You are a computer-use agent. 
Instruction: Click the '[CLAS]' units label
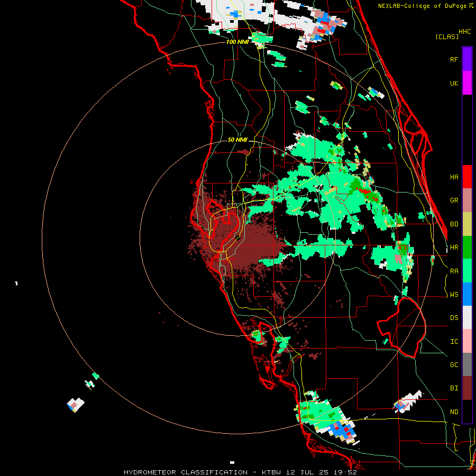point(447,37)
